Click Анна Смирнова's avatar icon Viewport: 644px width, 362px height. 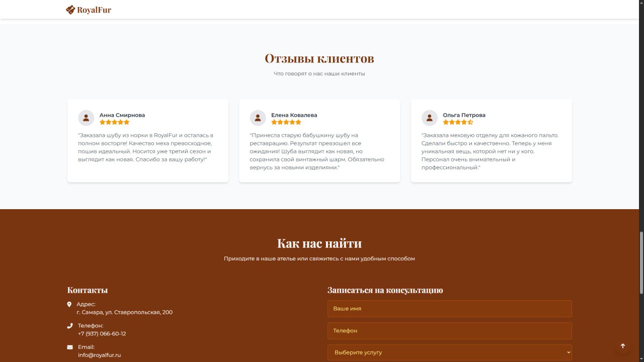point(86,118)
